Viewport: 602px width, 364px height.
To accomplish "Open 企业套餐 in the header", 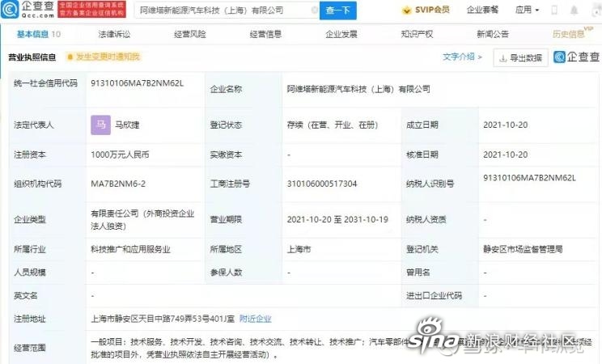I will 482,10.
